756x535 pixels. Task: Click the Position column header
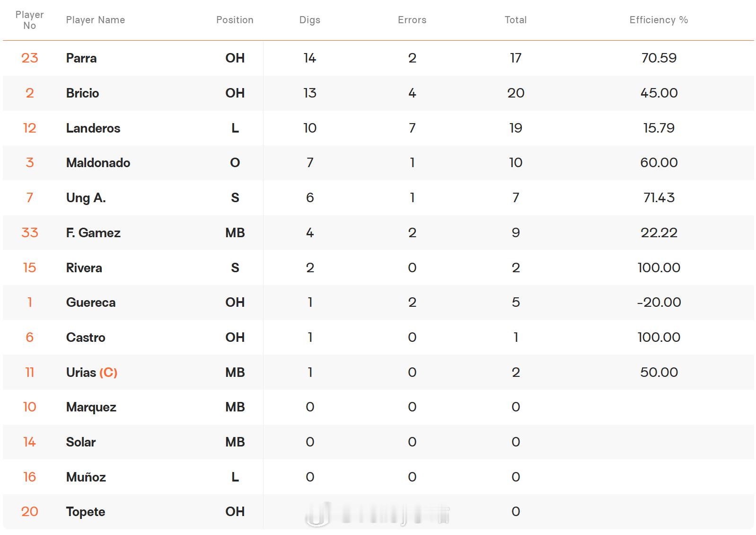(235, 20)
